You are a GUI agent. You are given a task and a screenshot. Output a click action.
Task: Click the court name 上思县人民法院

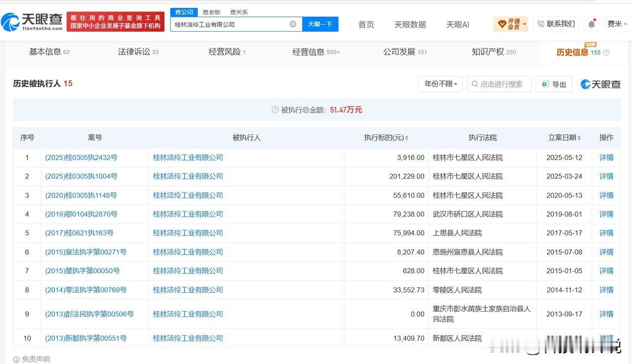pos(457,233)
